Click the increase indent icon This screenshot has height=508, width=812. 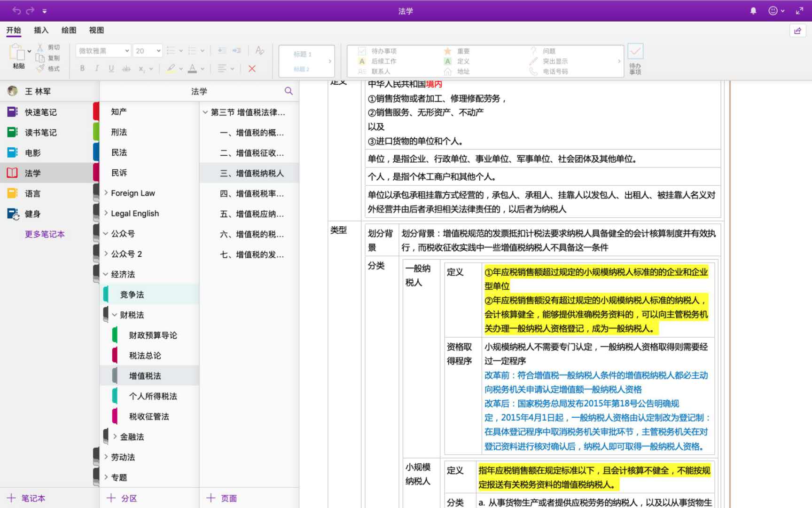click(237, 51)
